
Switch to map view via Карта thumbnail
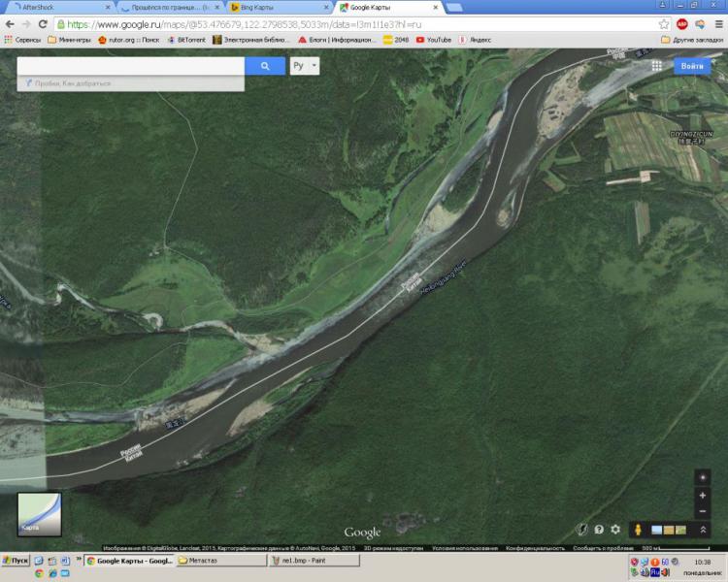coord(39,514)
